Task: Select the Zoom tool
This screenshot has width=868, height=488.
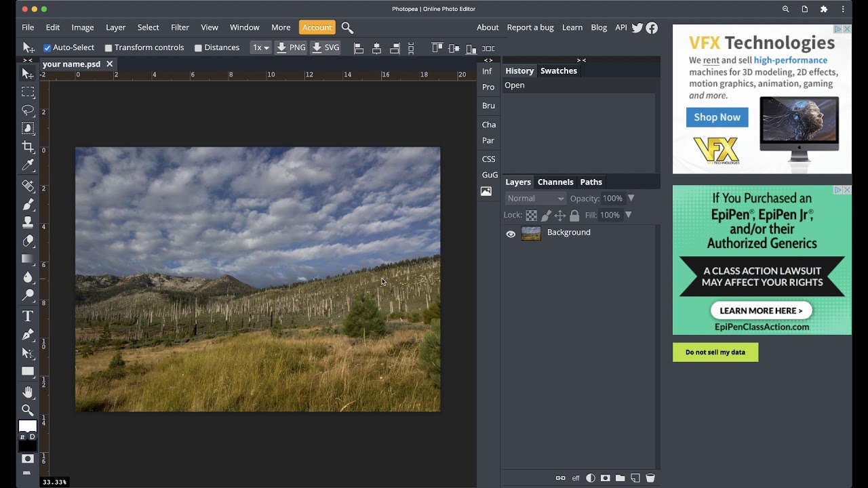Action: [28, 410]
